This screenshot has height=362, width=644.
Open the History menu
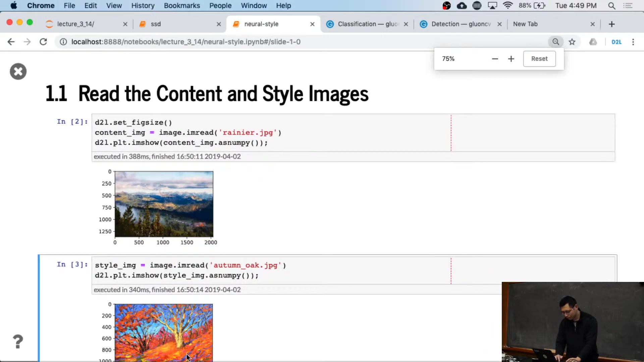point(143,5)
